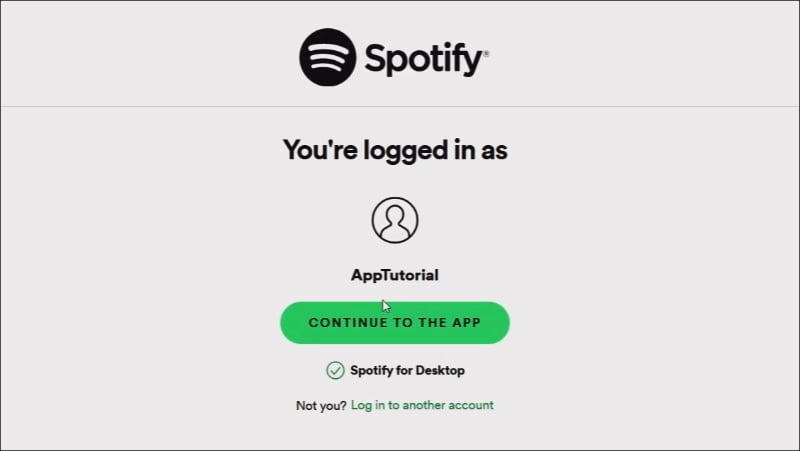800x451 pixels.
Task: Click the sound-wave emblem in the header
Action: click(x=328, y=57)
